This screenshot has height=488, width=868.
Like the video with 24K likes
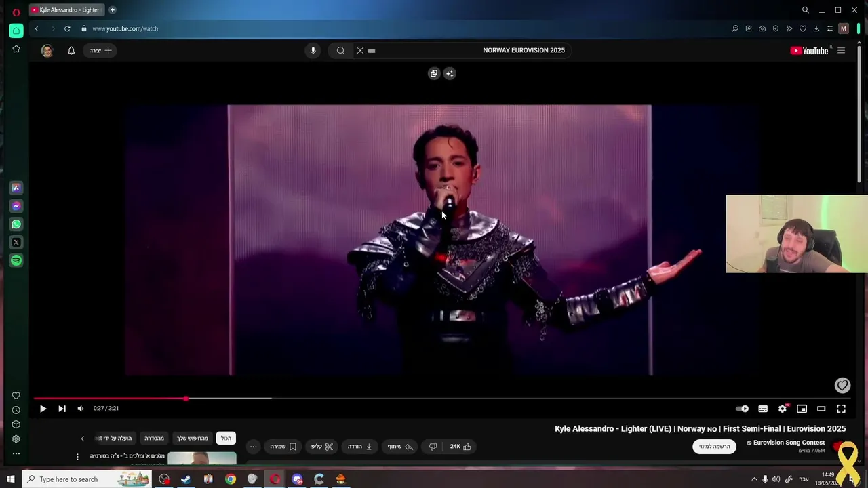[x=460, y=447]
